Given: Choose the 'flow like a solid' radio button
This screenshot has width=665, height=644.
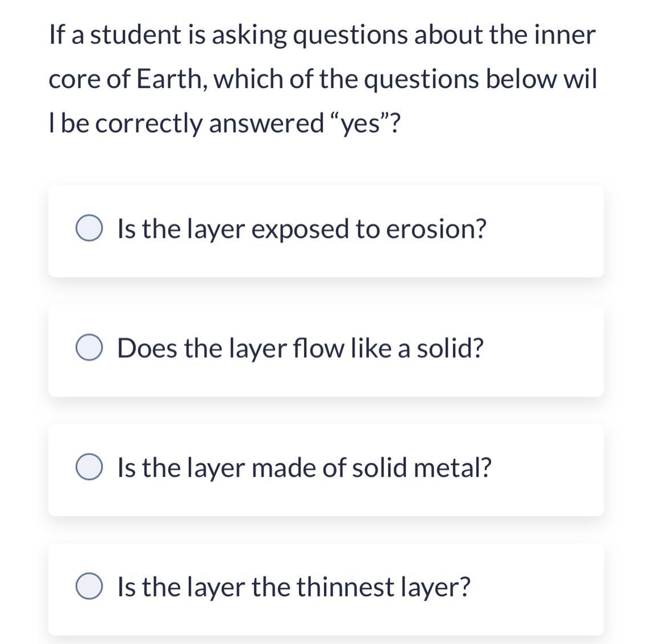Looking at the screenshot, I should pos(89,348).
